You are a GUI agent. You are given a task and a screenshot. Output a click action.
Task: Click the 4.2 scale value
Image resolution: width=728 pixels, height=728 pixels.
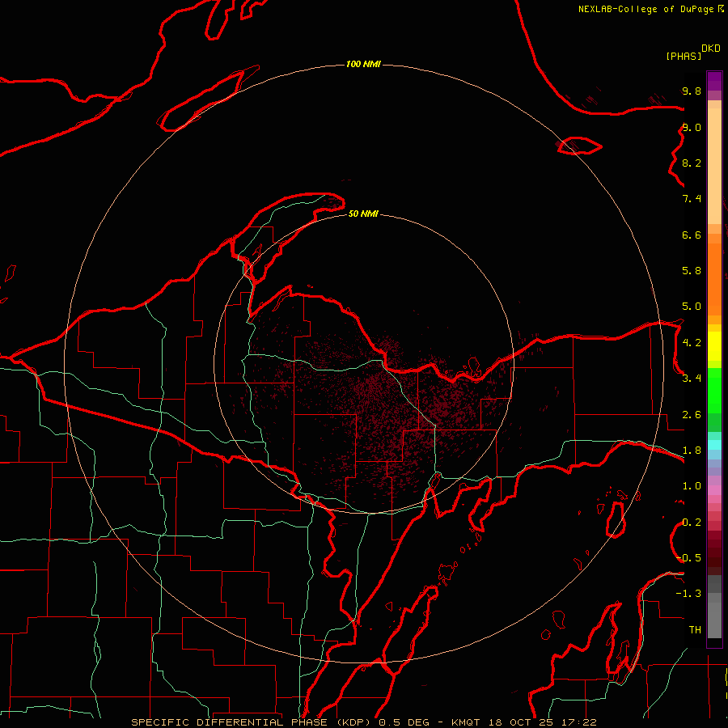pos(692,343)
